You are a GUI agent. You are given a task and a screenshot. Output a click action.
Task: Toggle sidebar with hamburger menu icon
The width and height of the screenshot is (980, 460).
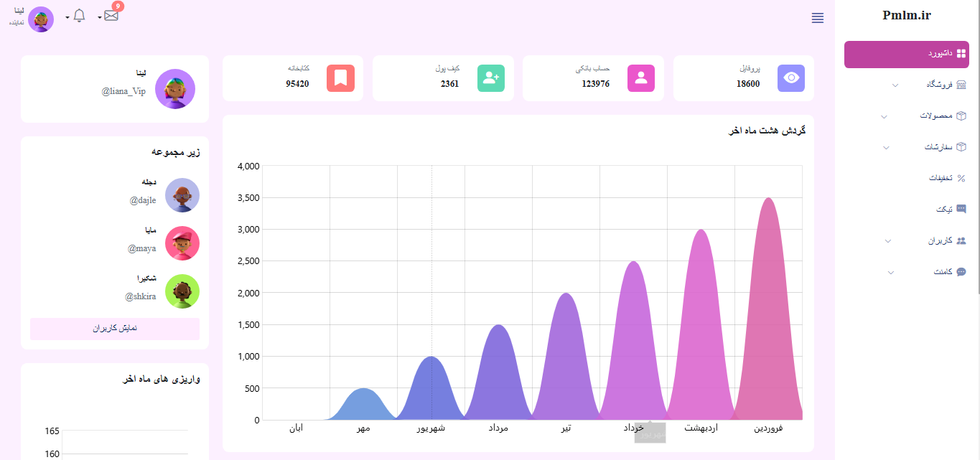point(818,18)
